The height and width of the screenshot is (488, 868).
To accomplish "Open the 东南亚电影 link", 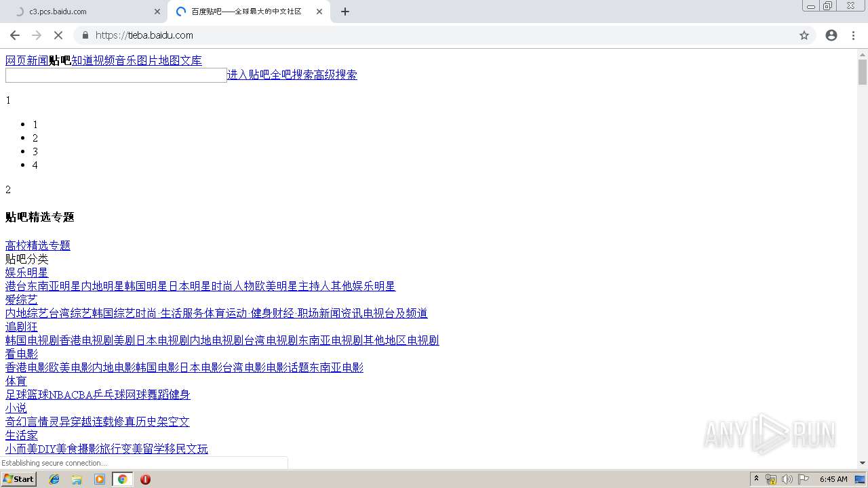I will coord(336,367).
